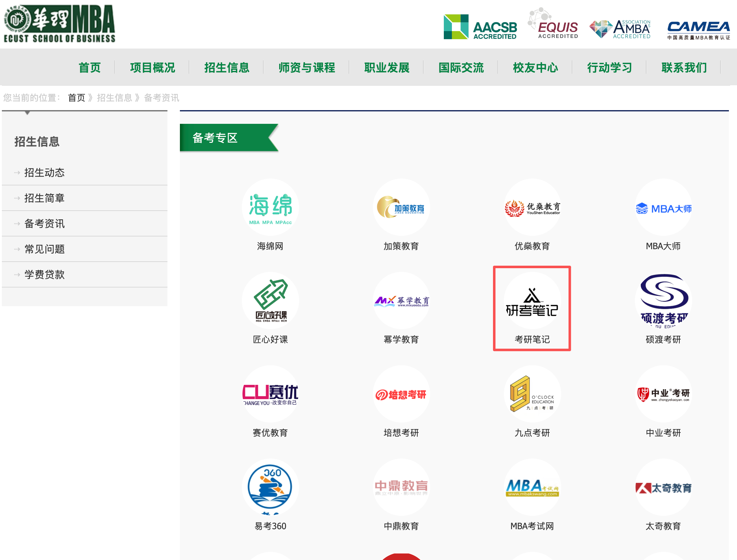Open the 师资与课程 menu item
The width and height of the screenshot is (737, 560).
point(307,68)
